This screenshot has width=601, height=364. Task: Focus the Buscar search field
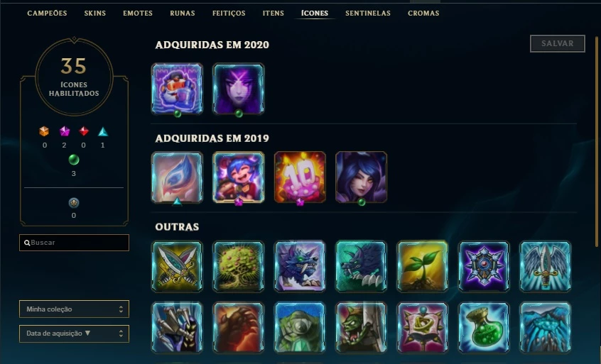tap(74, 243)
